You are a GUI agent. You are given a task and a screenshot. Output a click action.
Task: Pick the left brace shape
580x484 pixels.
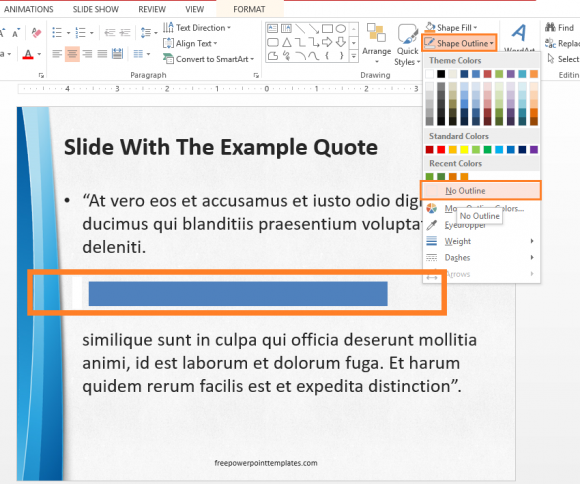click(327, 56)
